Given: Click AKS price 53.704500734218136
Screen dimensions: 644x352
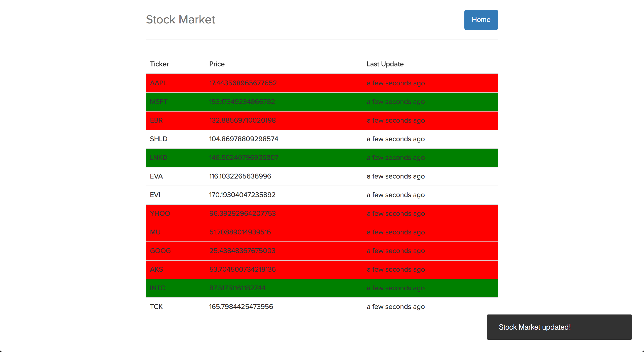Looking at the screenshot, I should (x=242, y=269).
